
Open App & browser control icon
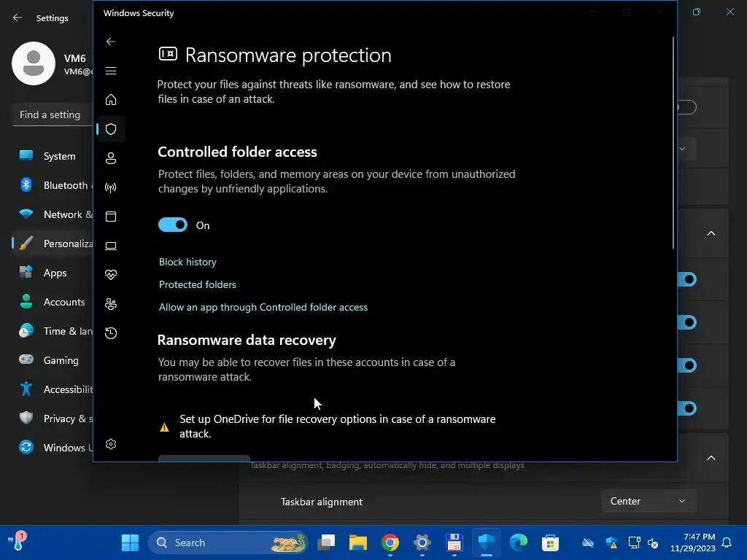(x=111, y=216)
